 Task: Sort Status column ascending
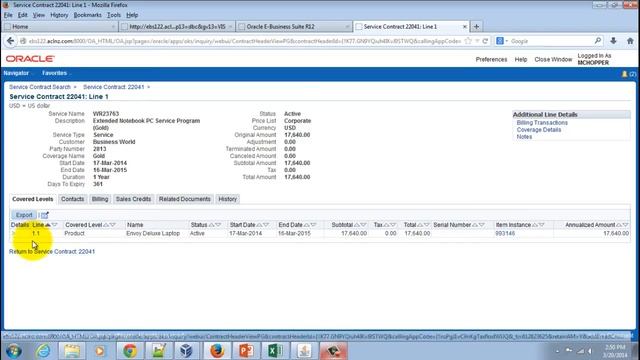(211, 225)
